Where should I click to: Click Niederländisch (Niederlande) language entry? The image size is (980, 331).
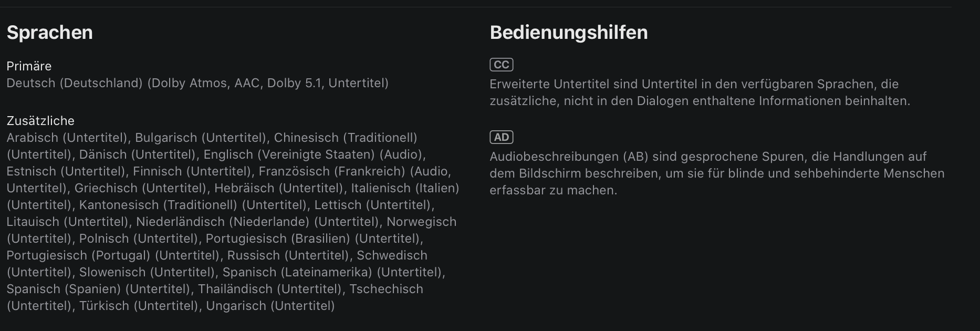222,222
